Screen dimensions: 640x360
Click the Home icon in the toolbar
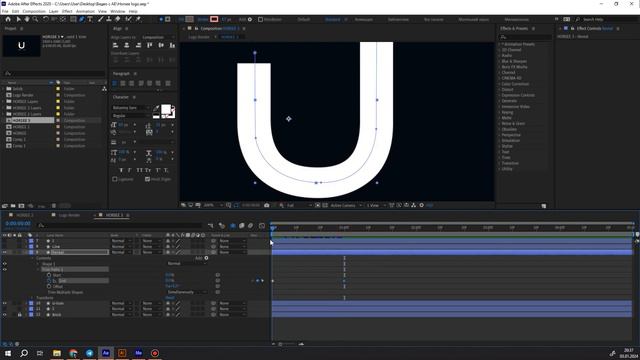pos(8,19)
